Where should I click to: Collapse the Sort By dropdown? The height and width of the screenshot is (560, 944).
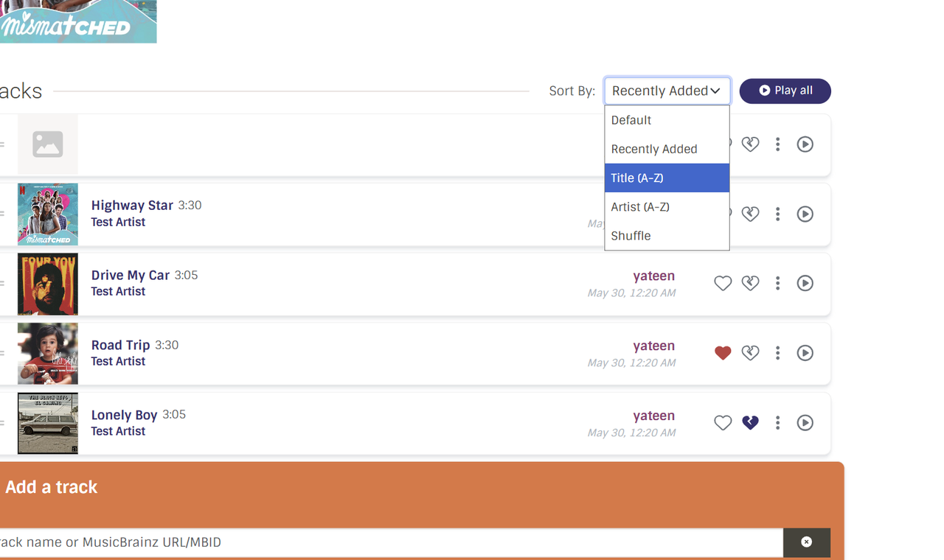(x=667, y=91)
